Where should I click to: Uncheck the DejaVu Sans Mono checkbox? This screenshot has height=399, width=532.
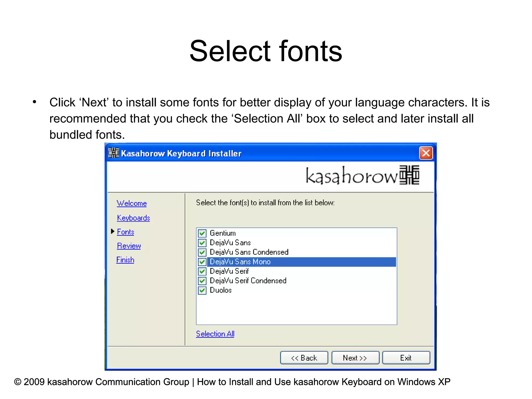[x=202, y=262]
